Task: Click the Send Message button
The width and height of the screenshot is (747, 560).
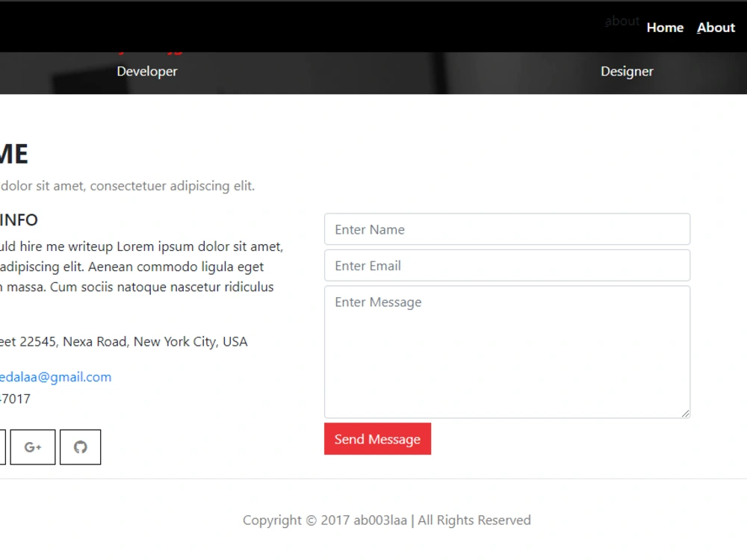Action: tap(378, 439)
